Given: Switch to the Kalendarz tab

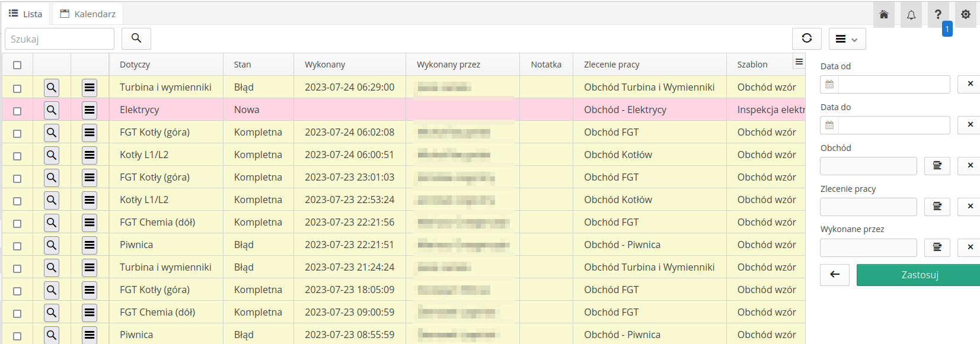Looking at the screenshot, I should click(88, 14).
